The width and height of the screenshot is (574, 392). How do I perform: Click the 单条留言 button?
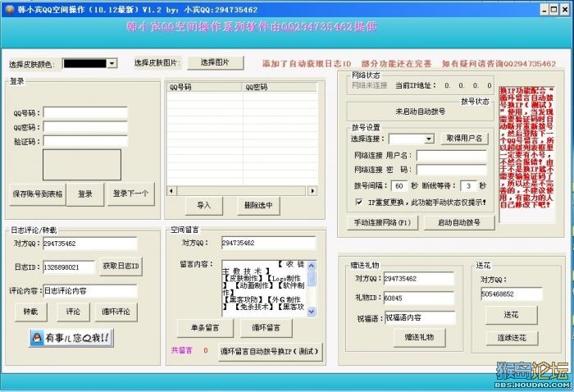coord(205,327)
